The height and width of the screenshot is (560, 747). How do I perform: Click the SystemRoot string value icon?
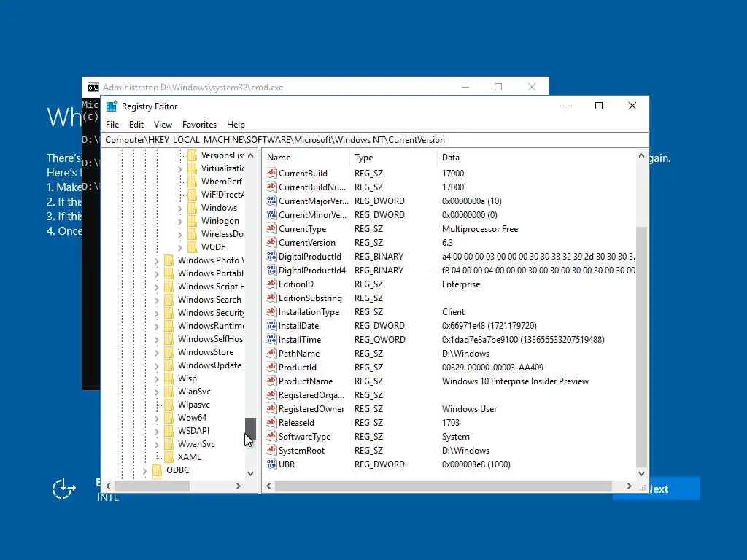271,449
